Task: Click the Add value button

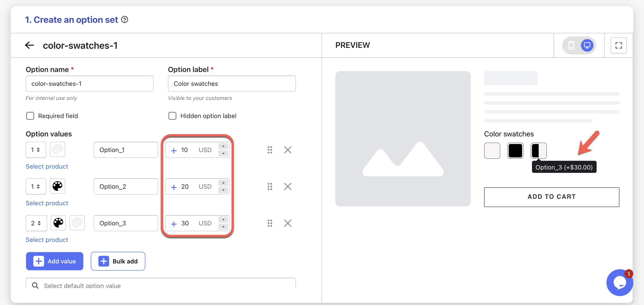Action: coord(55,261)
